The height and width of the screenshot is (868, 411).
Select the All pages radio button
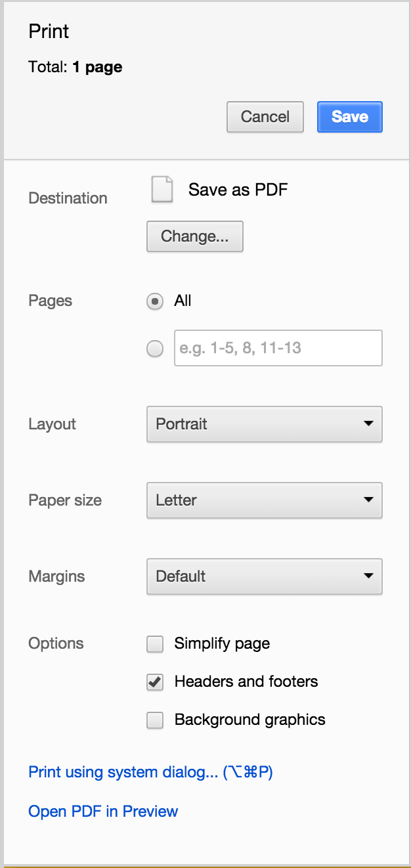[x=154, y=301]
